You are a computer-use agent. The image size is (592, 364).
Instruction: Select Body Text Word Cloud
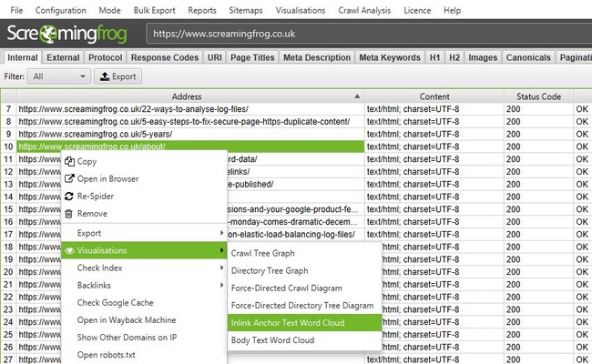273,340
